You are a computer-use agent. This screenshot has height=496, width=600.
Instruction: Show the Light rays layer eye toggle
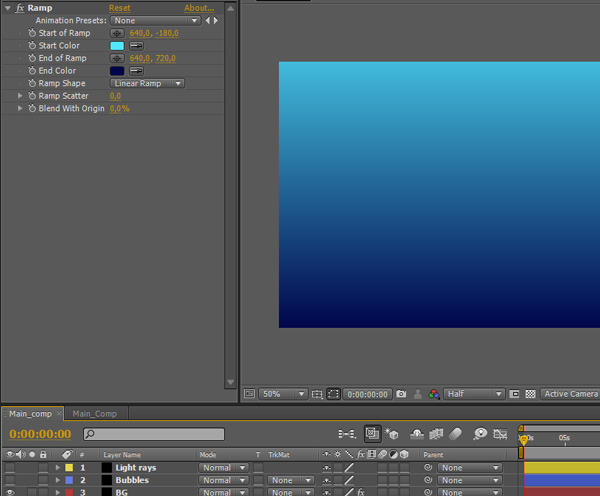[x=10, y=468]
